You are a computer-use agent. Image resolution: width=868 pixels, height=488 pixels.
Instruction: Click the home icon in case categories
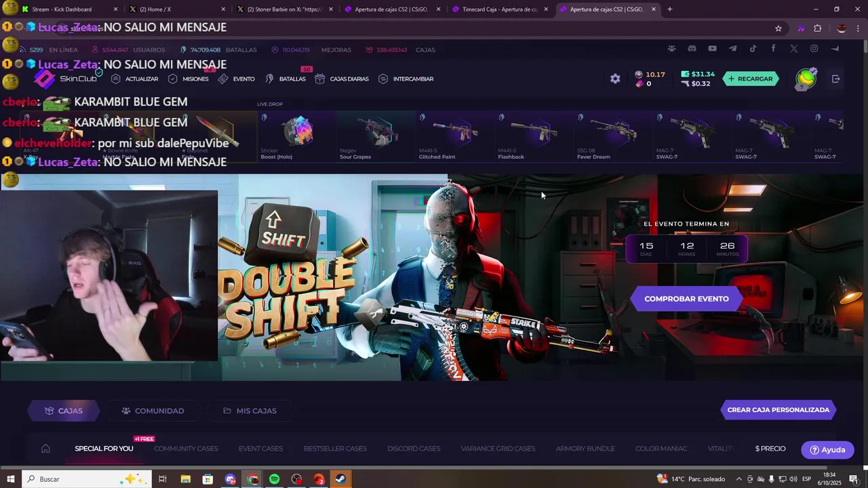click(x=45, y=449)
